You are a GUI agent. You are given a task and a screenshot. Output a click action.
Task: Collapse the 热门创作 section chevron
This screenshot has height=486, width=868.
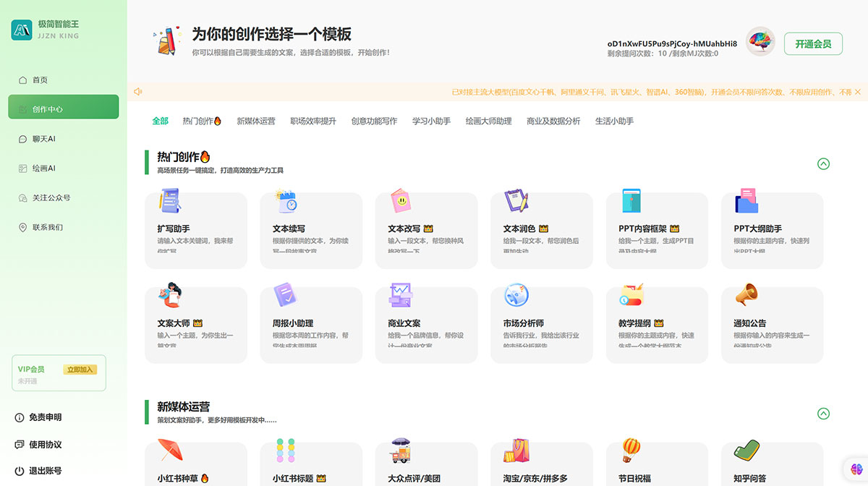(823, 163)
